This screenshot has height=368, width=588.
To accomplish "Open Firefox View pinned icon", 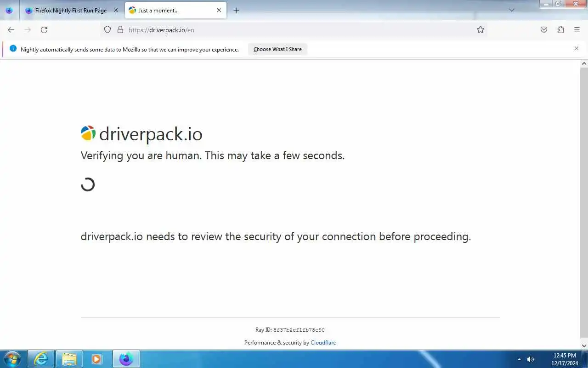I will click(x=9, y=10).
